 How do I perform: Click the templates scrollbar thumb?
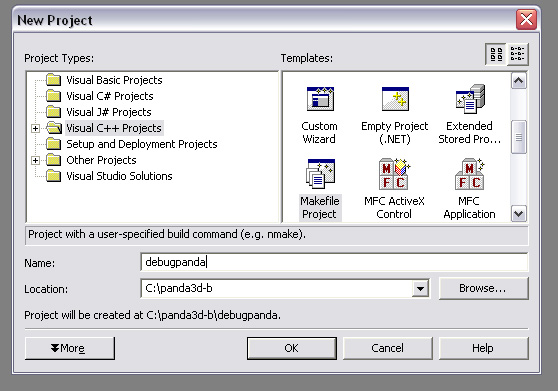click(x=519, y=137)
